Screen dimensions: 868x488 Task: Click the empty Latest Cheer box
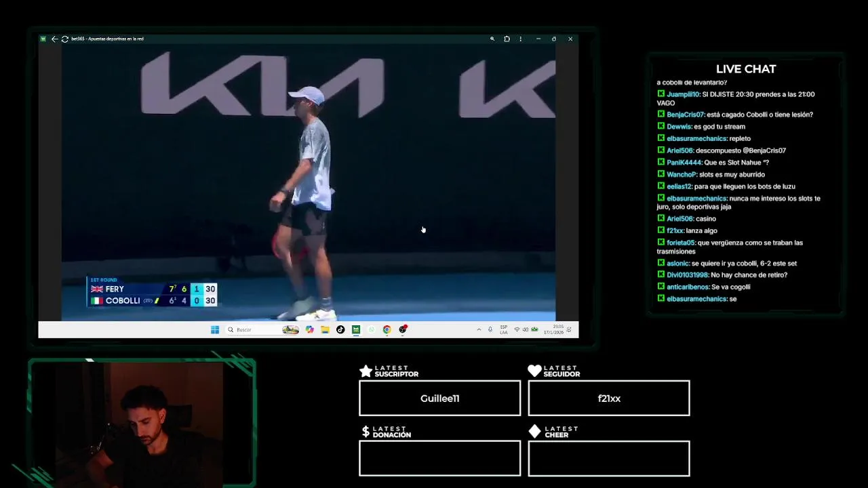tap(609, 458)
